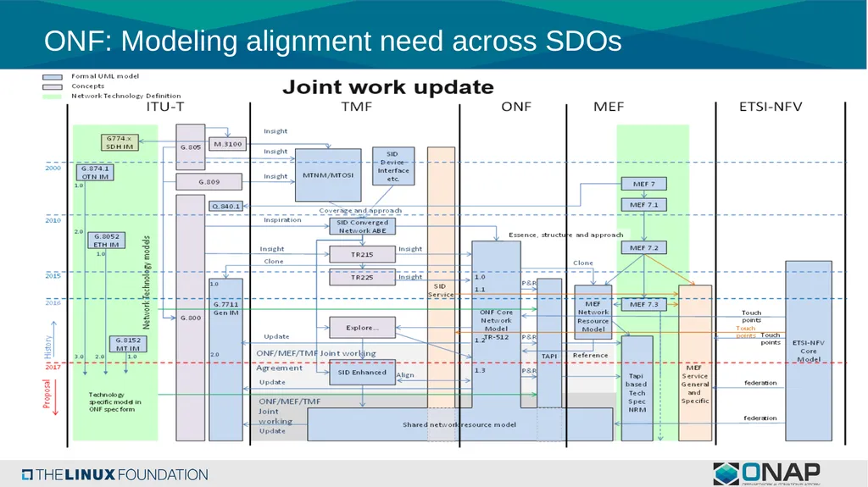Click the Network Technology Definition legend swatch
Viewport: 868px width, 487px height.
click(53, 97)
